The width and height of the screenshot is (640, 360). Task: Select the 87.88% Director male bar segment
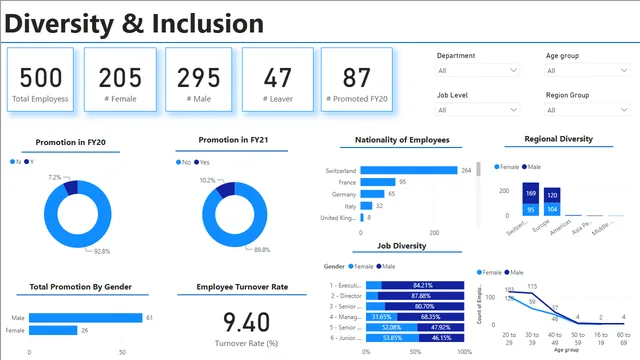(x=421, y=296)
